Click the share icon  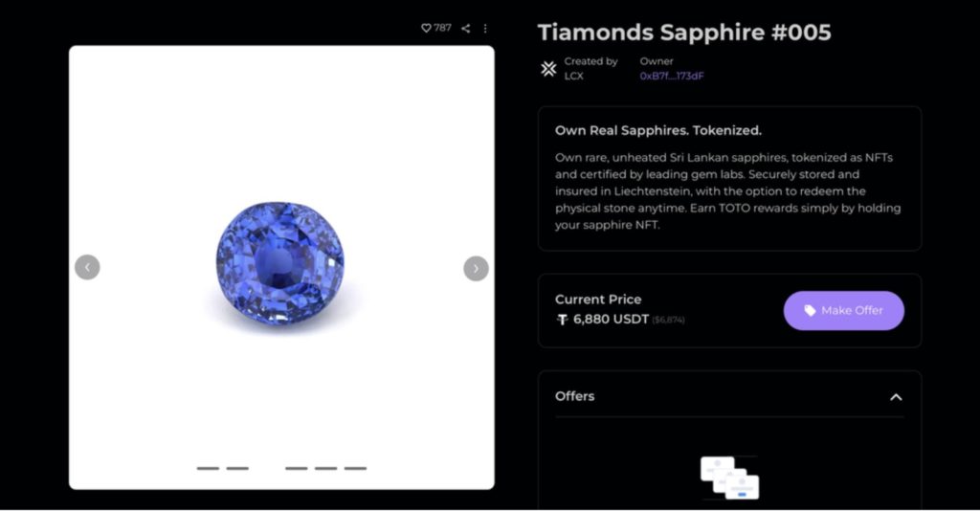tap(466, 29)
